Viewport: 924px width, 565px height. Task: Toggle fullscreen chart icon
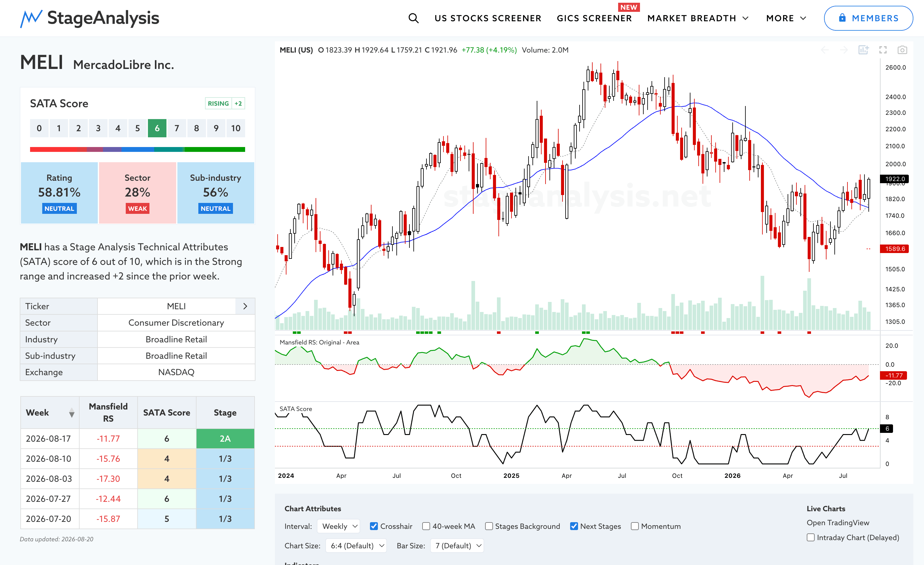(x=883, y=50)
